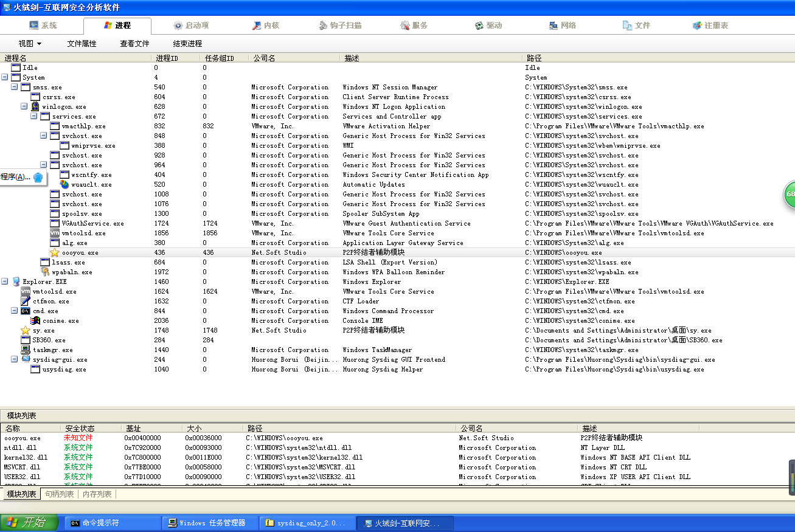Viewport: 795px width, 532px height.
Task: Switch to the 内存列表 bottom tab
Action: 97,494
